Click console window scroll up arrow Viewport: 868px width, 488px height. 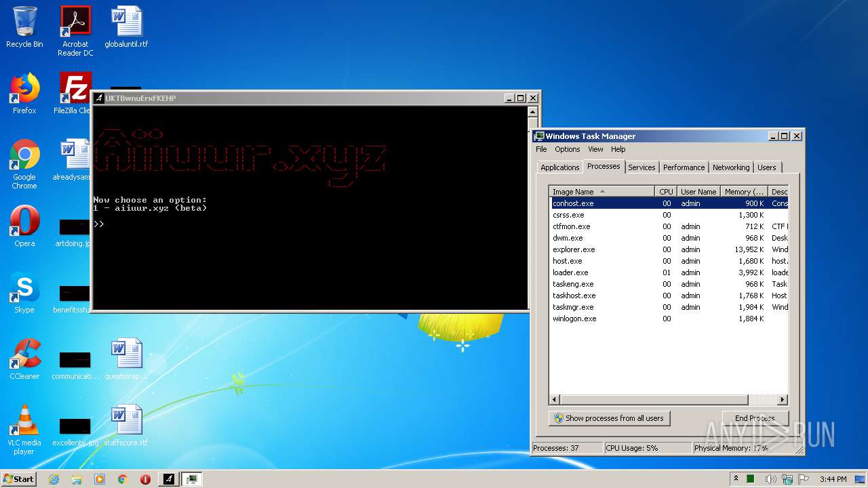tap(534, 112)
